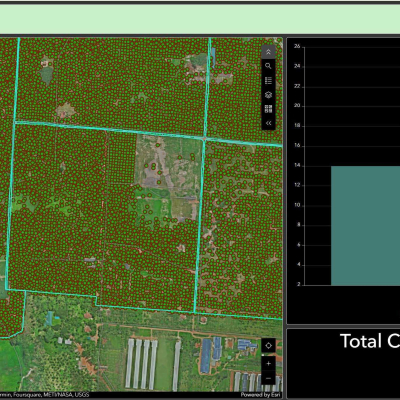Zoom out on the map with minus

269,378
